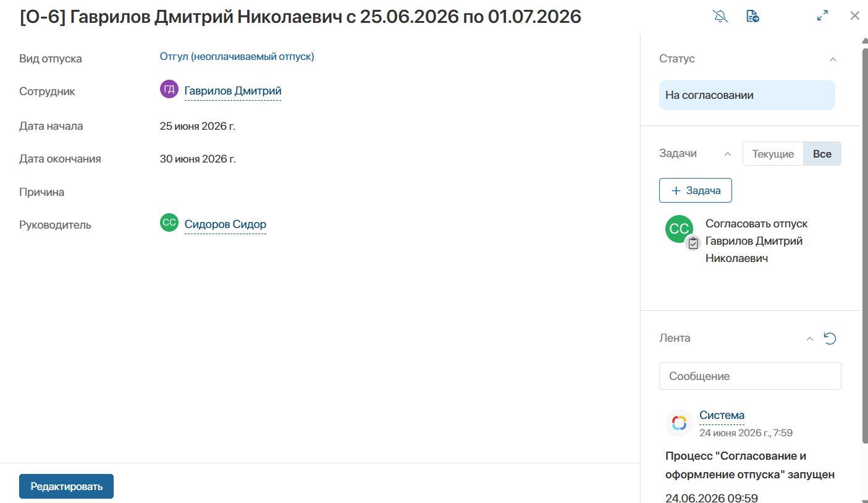Click the large СС avatar in tasks list
868x503 pixels.
point(679,229)
